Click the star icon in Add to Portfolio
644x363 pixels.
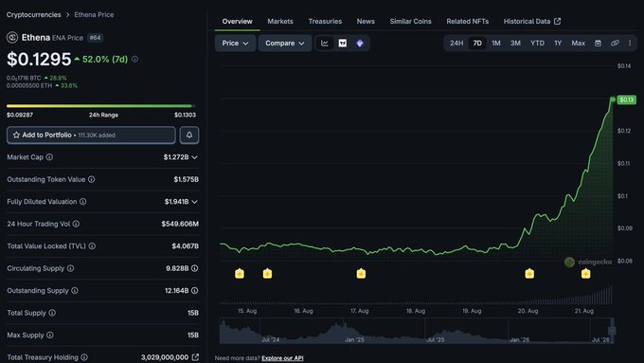pos(16,135)
